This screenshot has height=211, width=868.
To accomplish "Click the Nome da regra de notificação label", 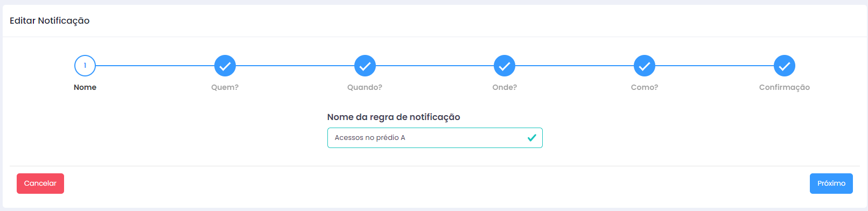I will pyautogui.click(x=394, y=117).
